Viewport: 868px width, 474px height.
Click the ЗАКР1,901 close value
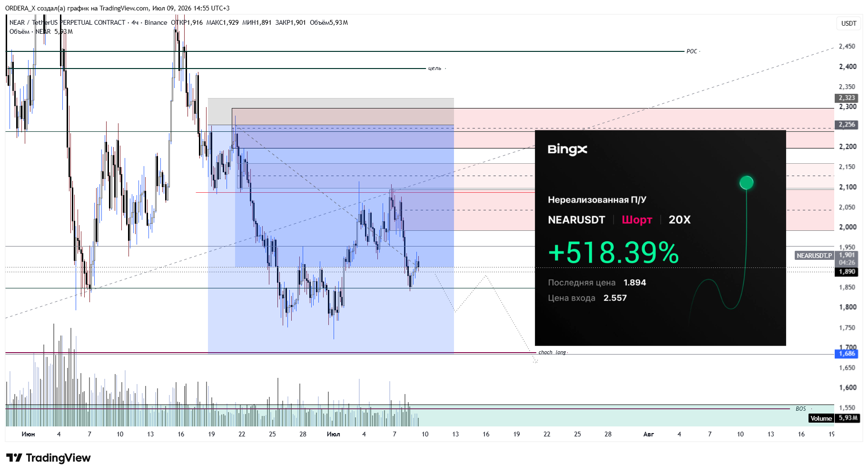pyautogui.click(x=290, y=22)
